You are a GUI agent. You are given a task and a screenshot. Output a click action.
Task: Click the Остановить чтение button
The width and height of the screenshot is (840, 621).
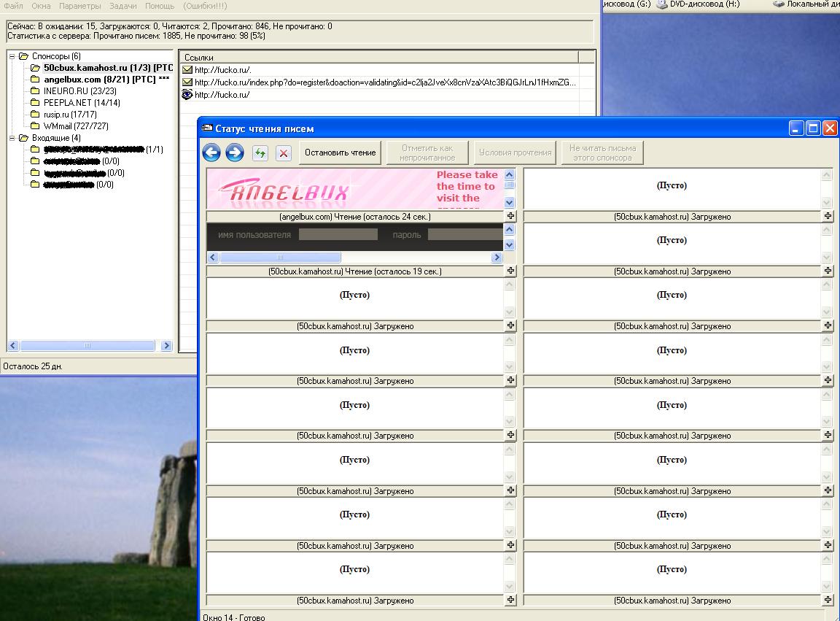tap(341, 153)
